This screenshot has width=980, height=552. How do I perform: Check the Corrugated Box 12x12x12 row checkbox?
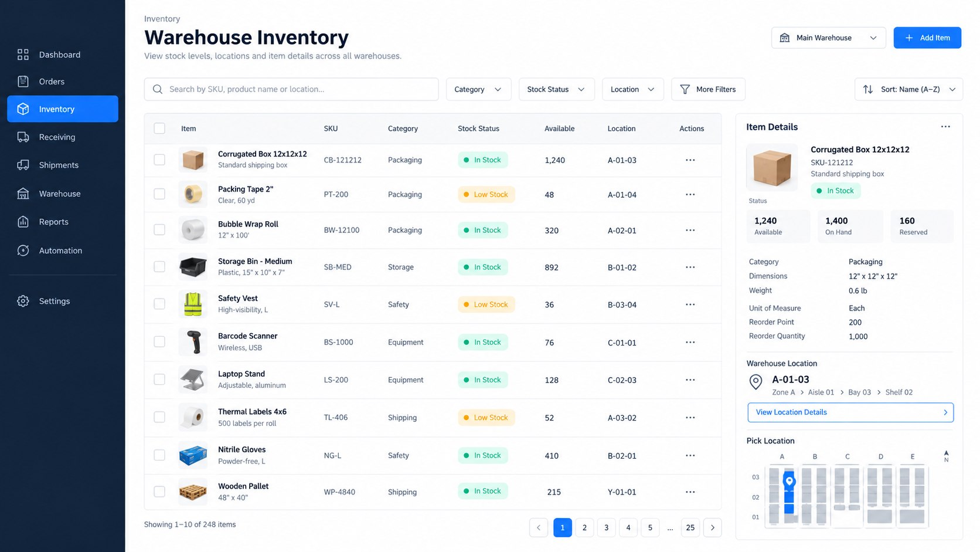(x=159, y=160)
